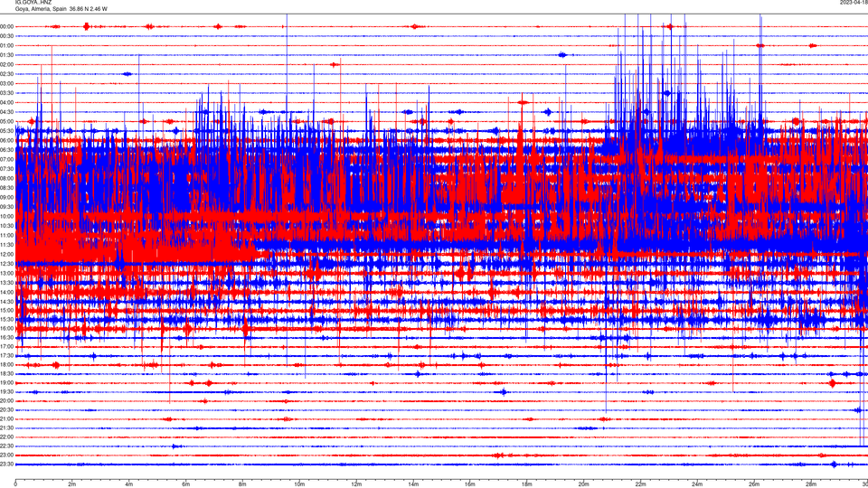Viewport: 868px width, 488px height.
Task: Select the '12:00' time label
Action: tap(6, 254)
